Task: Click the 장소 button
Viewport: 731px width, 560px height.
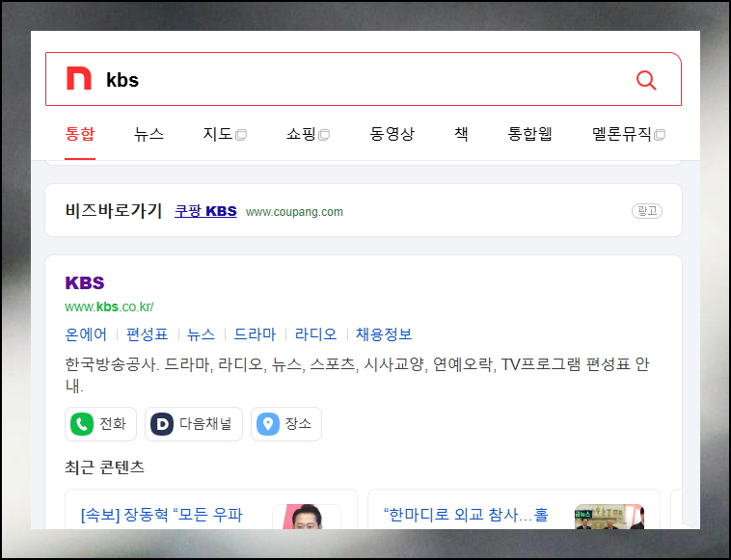Action: (x=286, y=424)
